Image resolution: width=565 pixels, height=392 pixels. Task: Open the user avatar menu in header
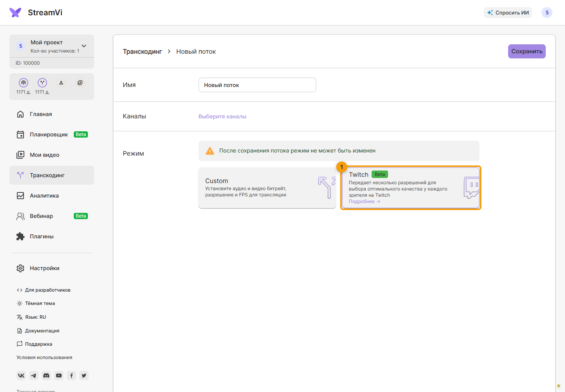click(x=547, y=13)
